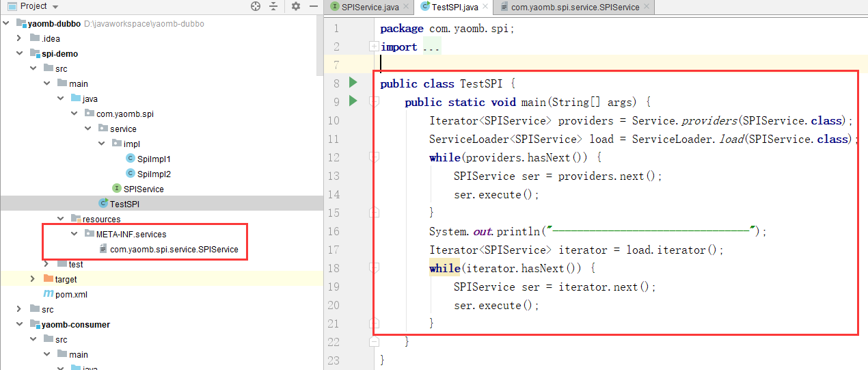Viewport: 868px width, 370px height.
Task: Fold the while loop at line 12
Action: pyautogui.click(x=374, y=157)
